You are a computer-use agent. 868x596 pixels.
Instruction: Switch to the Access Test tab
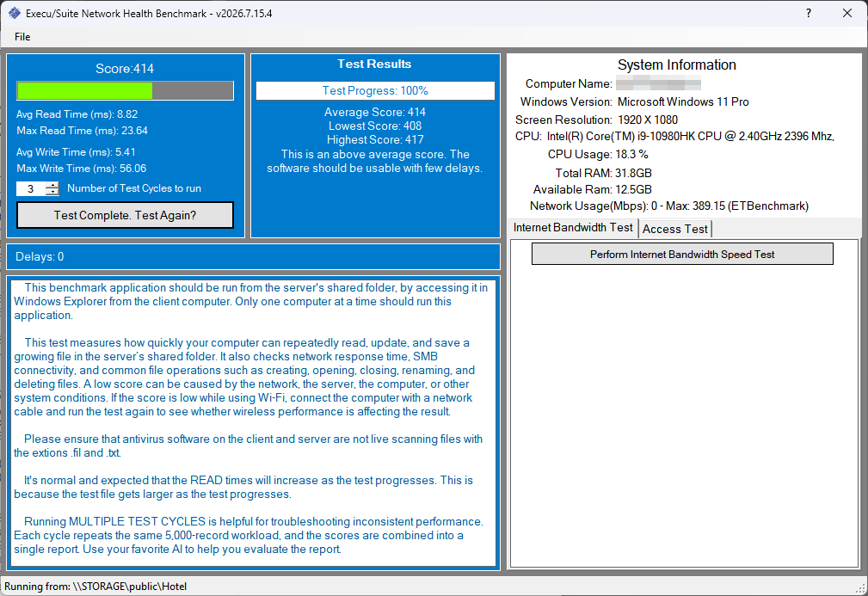coord(674,229)
